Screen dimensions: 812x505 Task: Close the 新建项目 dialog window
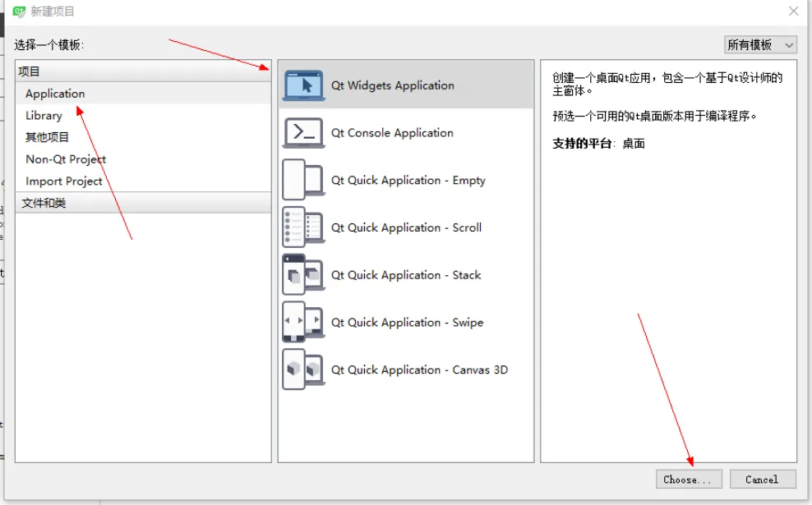[793, 11]
